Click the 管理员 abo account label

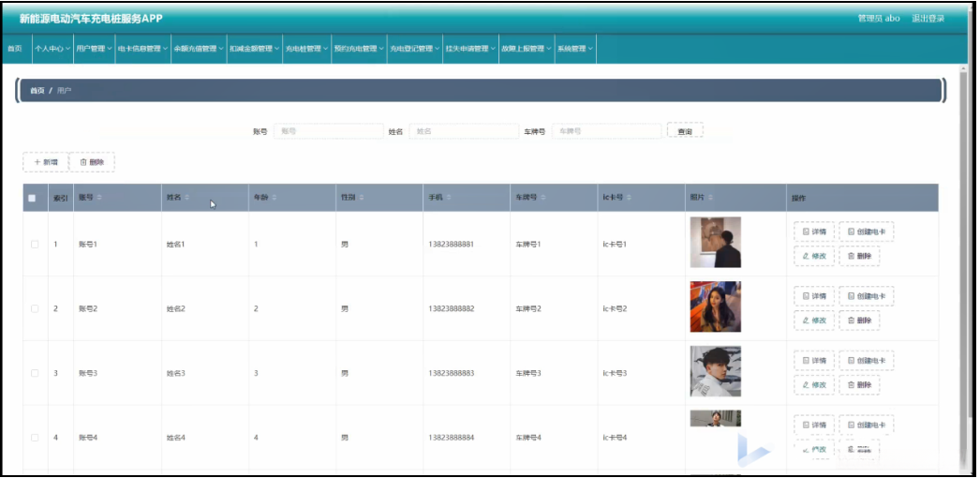pyautogui.click(x=879, y=19)
